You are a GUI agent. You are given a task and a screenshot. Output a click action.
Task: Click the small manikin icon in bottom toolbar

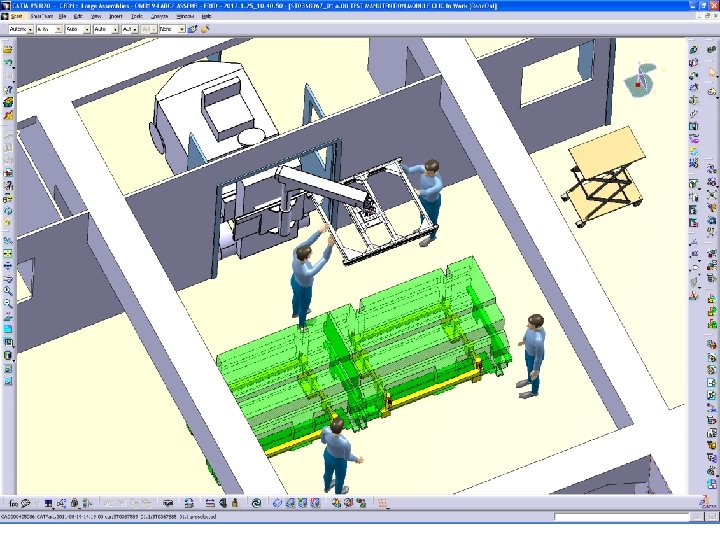[x=235, y=504]
